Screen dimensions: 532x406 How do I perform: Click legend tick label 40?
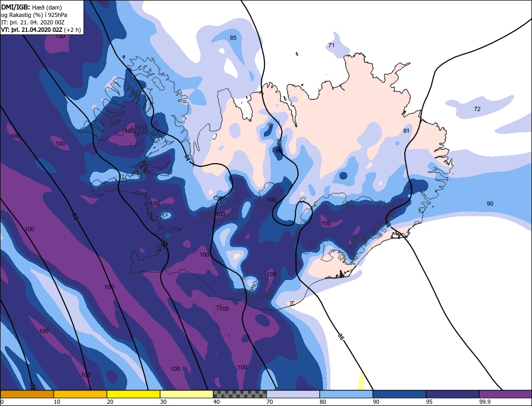[217, 402]
